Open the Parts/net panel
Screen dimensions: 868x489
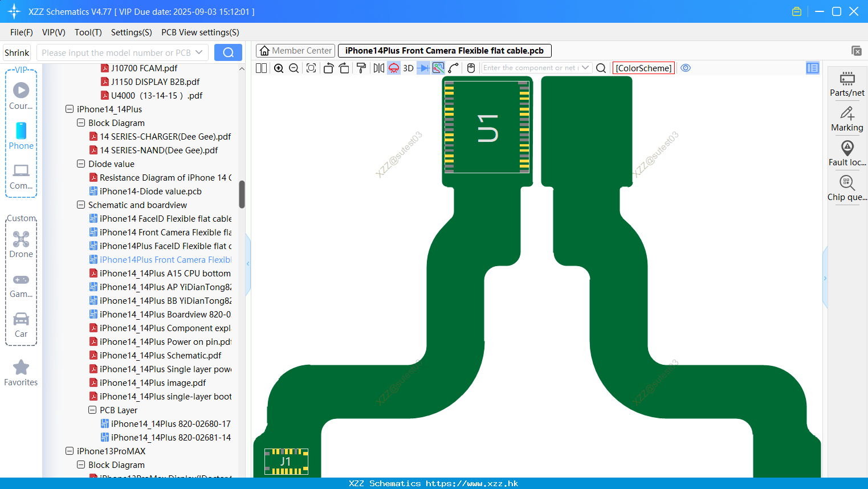click(847, 84)
